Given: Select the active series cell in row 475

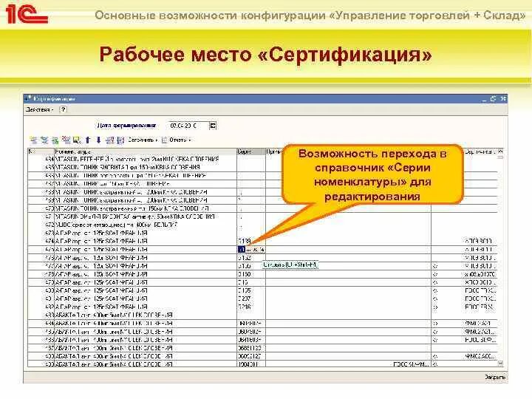Looking at the screenshot, I should [x=242, y=250].
